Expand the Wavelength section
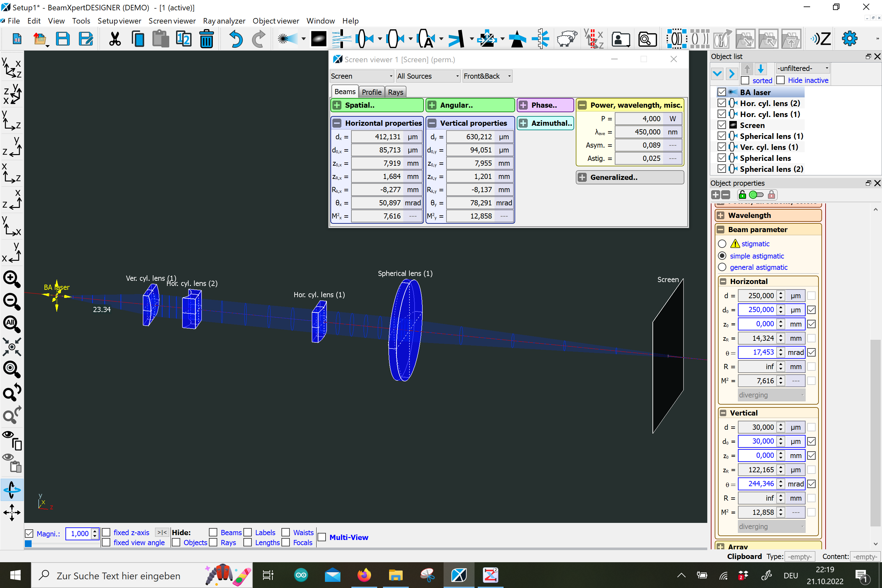Viewport: 882px width, 588px height. pyautogui.click(x=720, y=215)
